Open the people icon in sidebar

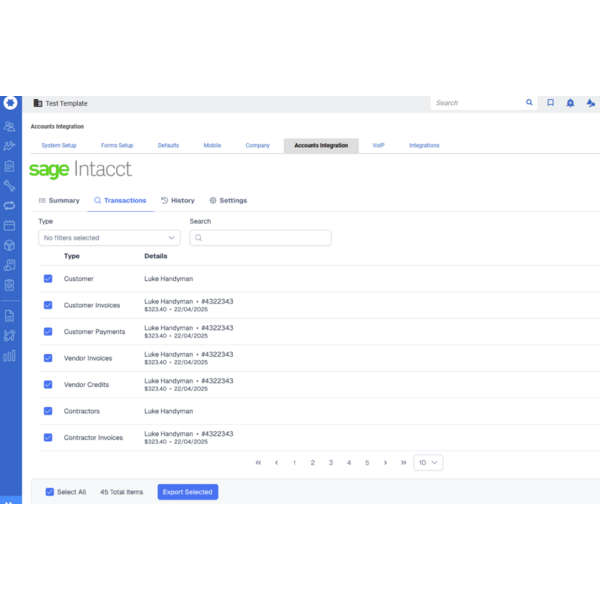coord(10,126)
